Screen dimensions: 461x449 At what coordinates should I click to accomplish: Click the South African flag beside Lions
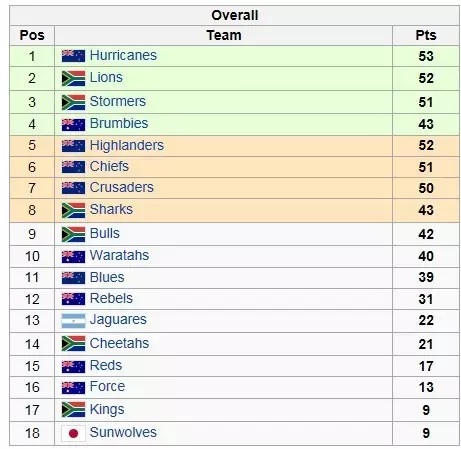coord(73,78)
